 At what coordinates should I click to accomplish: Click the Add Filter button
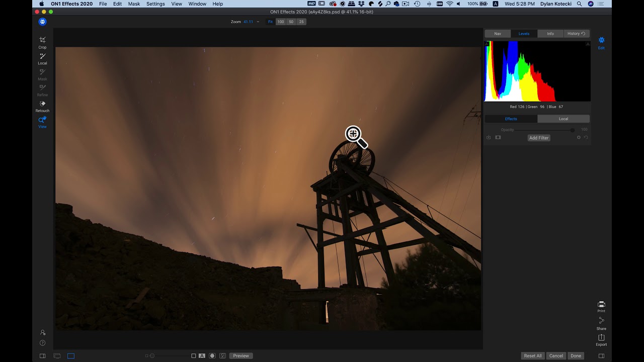[538, 138]
